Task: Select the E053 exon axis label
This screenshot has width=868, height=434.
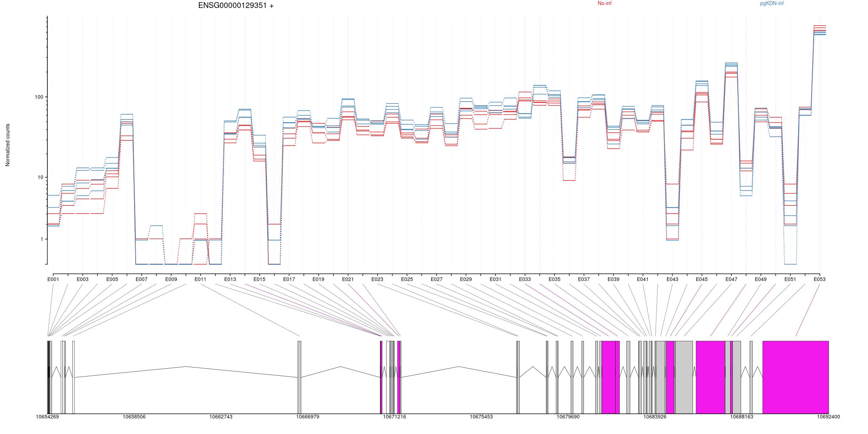Action: tap(820, 280)
